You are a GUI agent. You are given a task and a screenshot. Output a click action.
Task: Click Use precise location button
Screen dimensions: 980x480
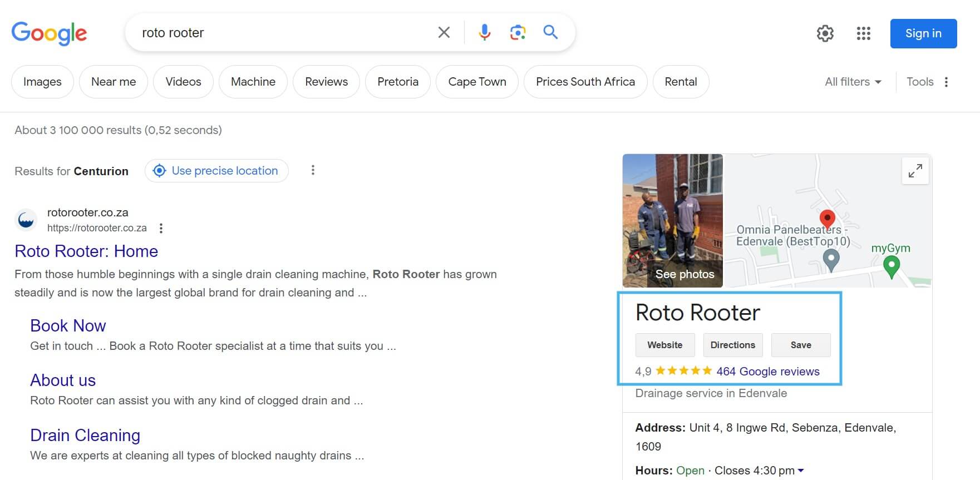pyautogui.click(x=216, y=171)
